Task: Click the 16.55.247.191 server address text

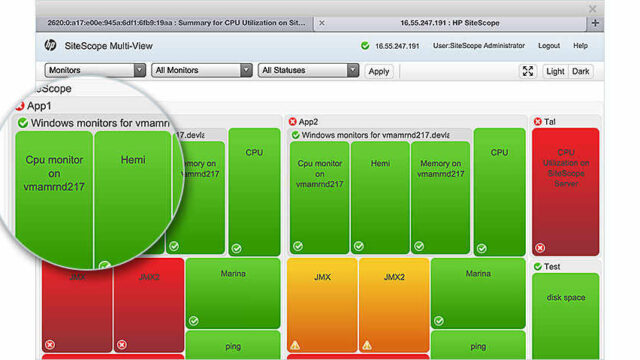Action: click(397, 46)
